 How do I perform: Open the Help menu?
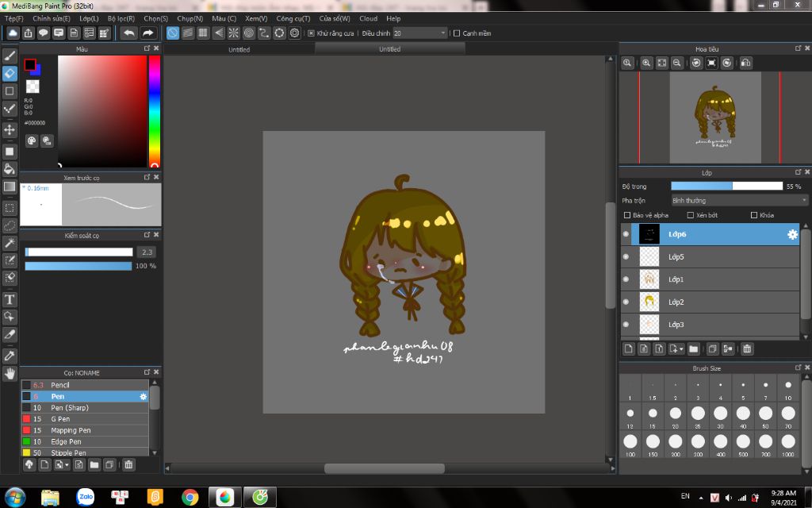393,19
